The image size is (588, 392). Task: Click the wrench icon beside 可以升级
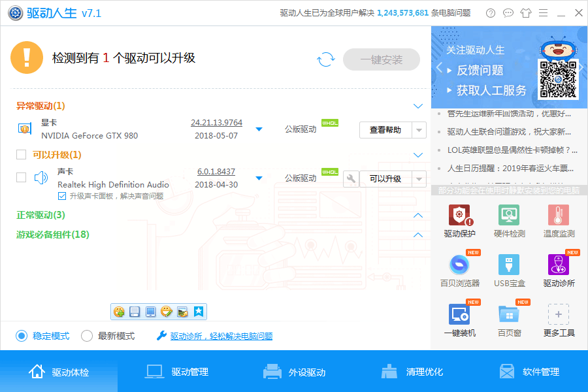pyautogui.click(x=351, y=179)
